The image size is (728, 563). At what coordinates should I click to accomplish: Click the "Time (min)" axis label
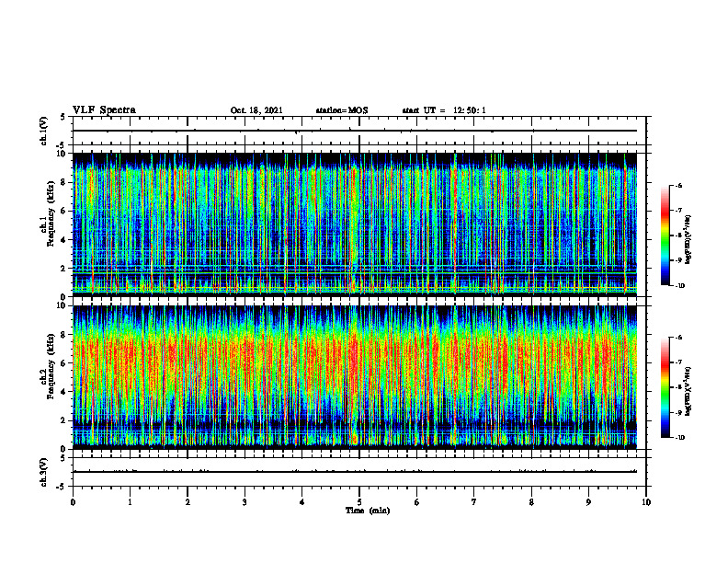click(368, 511)
